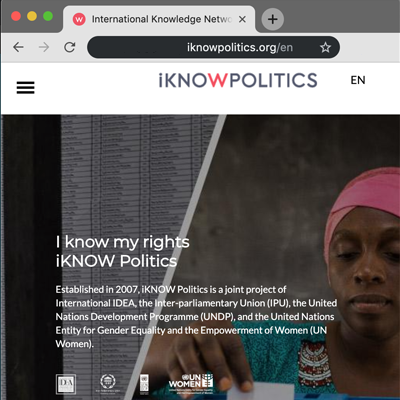Click the 'I know my rights' headline
The image size is (400, 400).
tap(122, 242)
